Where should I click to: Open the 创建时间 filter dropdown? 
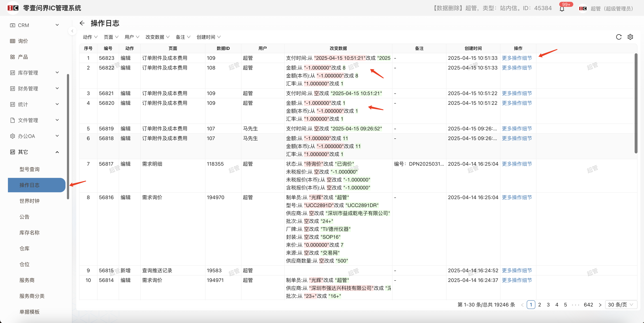pos(208,37)
